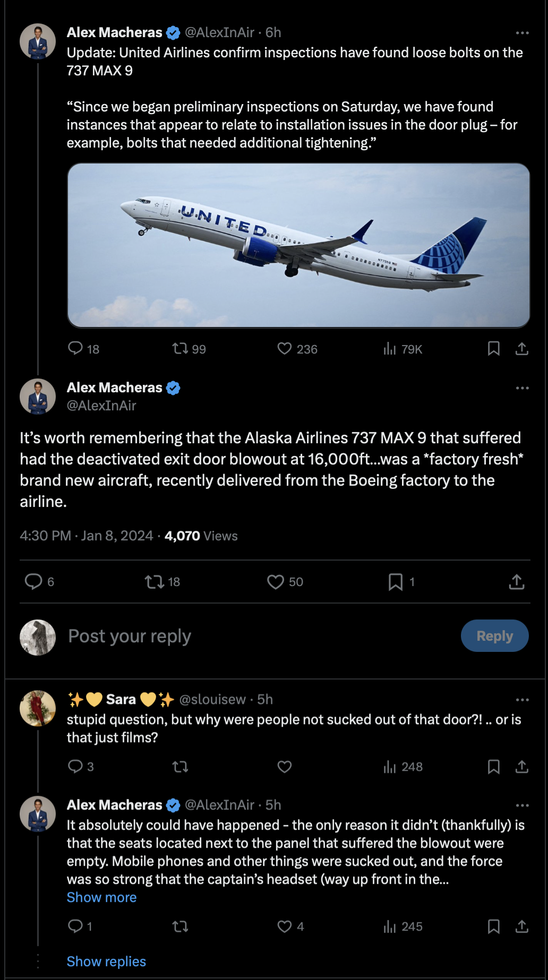Viewport: 548px width, 980px height.
Task: Like Sara's stupid question reply
Action: click(285, 767)
